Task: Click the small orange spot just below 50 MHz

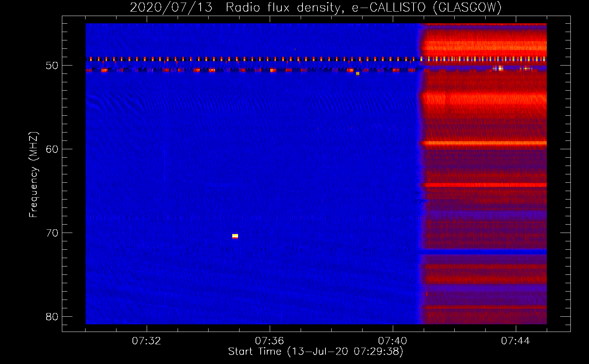Action: pyautogui.click(x=357, y=74)
